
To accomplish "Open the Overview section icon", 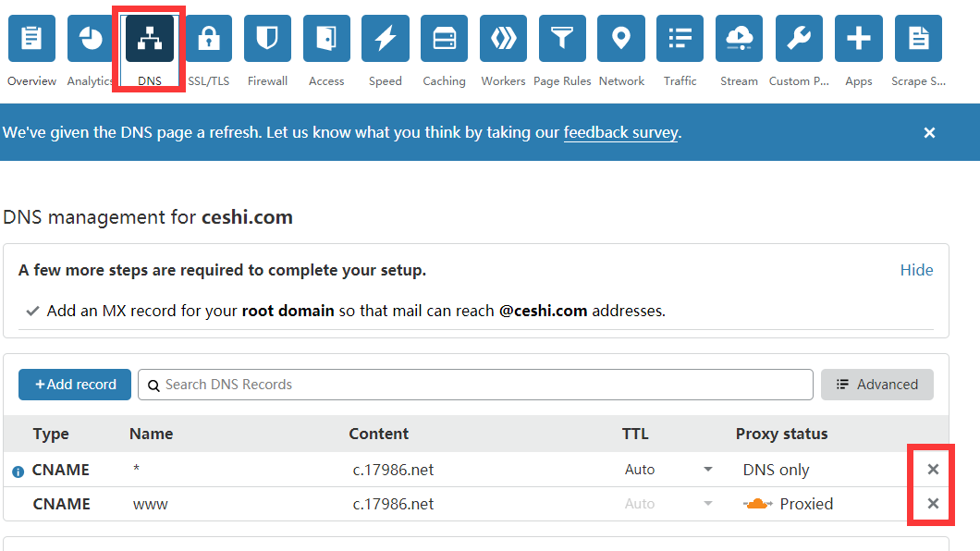I will tap(31, 39).
